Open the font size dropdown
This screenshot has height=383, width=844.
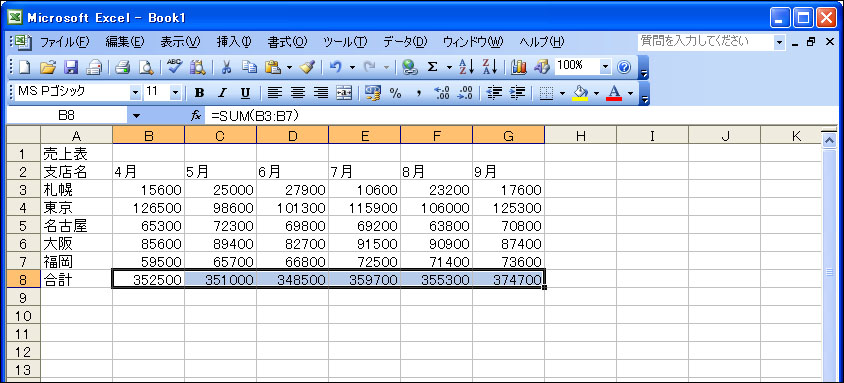click(x=175, y=93)
